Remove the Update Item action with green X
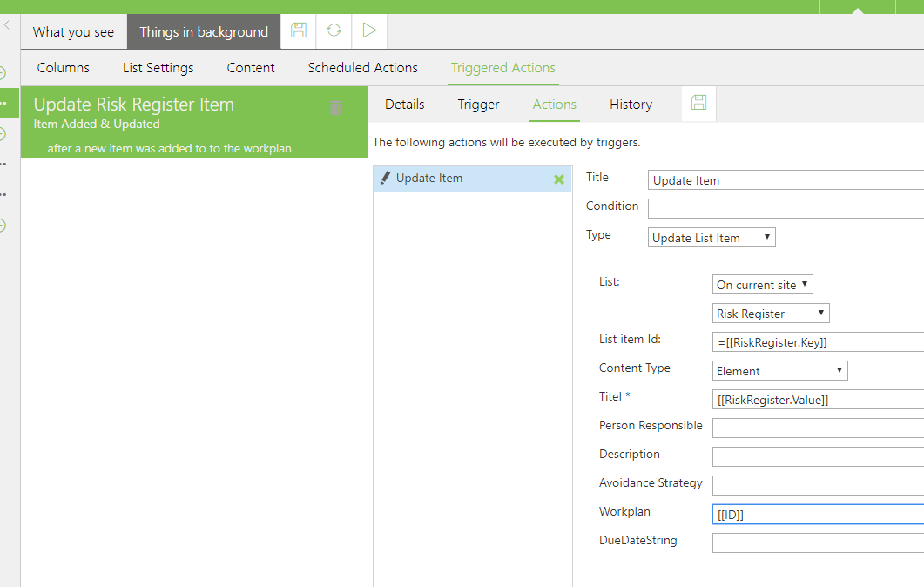 click(559, 179)
